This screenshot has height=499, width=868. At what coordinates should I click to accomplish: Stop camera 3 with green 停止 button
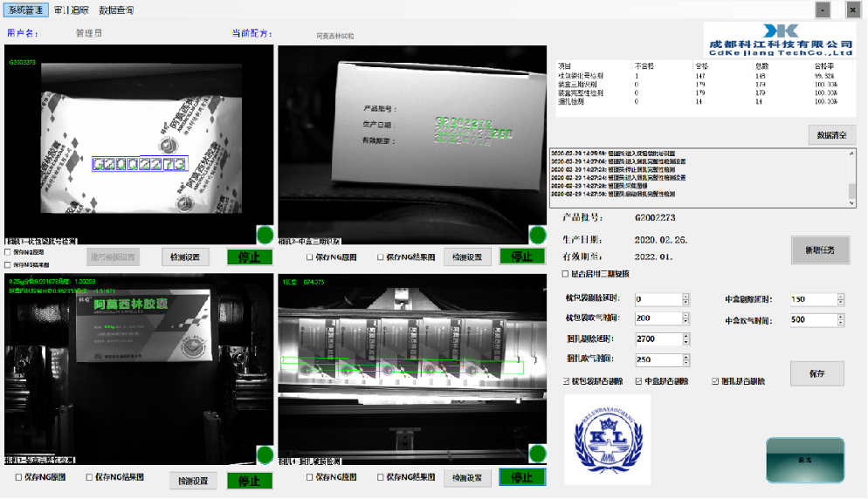coord(250,481)
